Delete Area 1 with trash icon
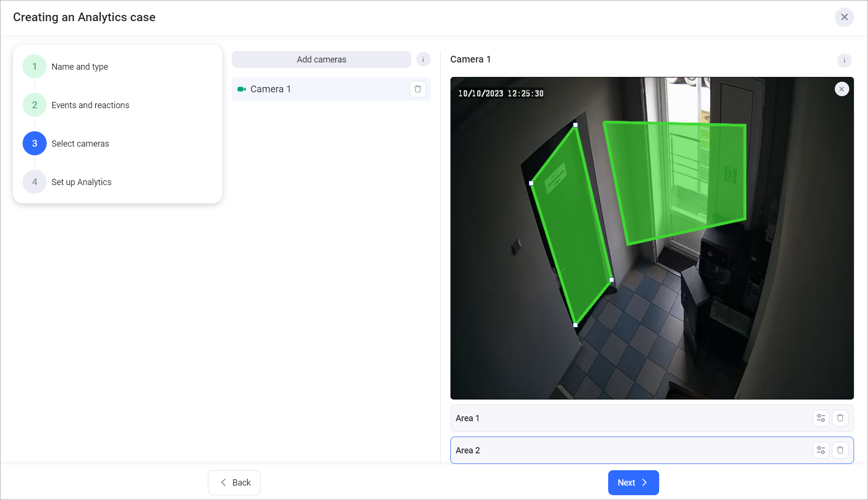Viewport: 868px width, 500px height. pyautogui.click(x=840, y=418)
